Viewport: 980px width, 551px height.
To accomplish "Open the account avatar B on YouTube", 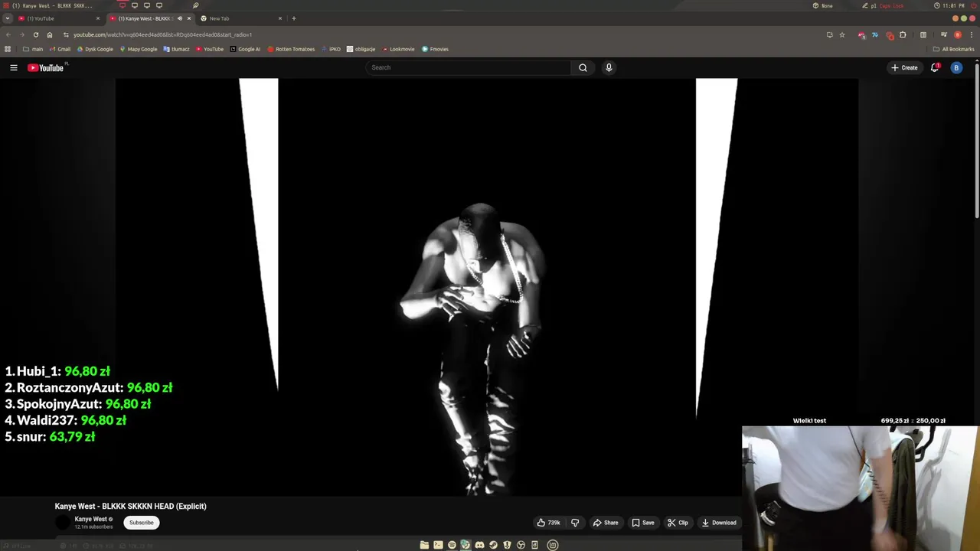I will 956,67.
